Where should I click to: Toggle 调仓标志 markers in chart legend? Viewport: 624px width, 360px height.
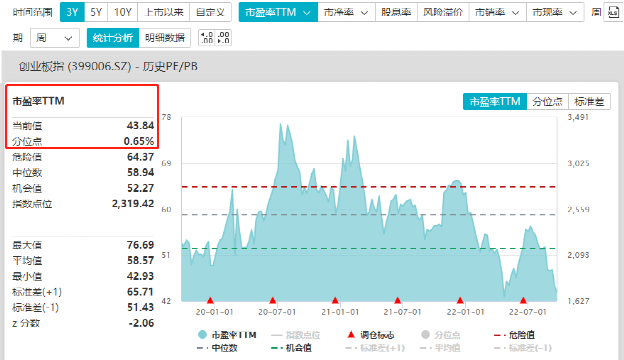point(370,335)
